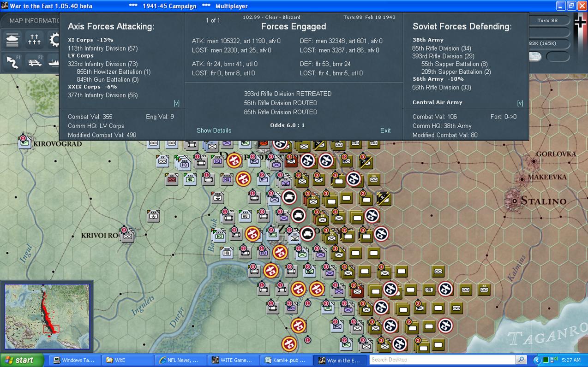Image resolution: width=588 pixels, height=367 pixels.
Task: Click the empty oval button beside weather icon
Action: click(558, 56)
